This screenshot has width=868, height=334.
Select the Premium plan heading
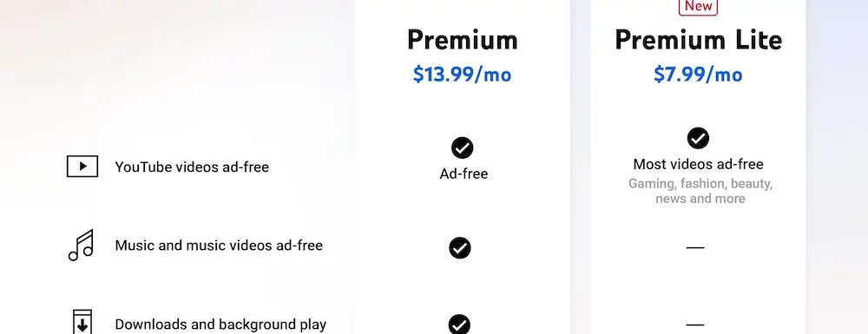coord(463,41)
